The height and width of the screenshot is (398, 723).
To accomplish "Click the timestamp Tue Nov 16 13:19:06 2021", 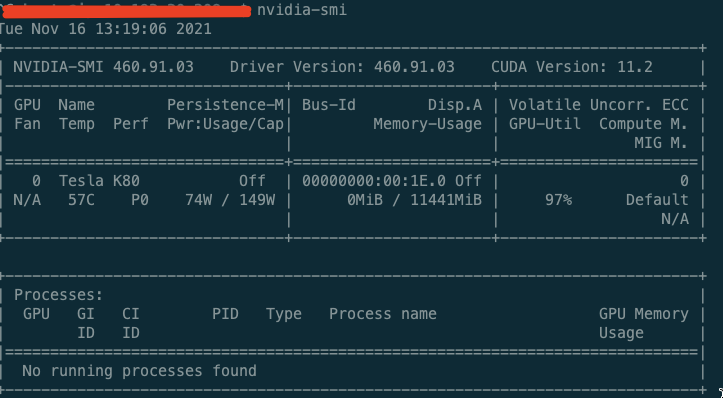I will point(105,29).
